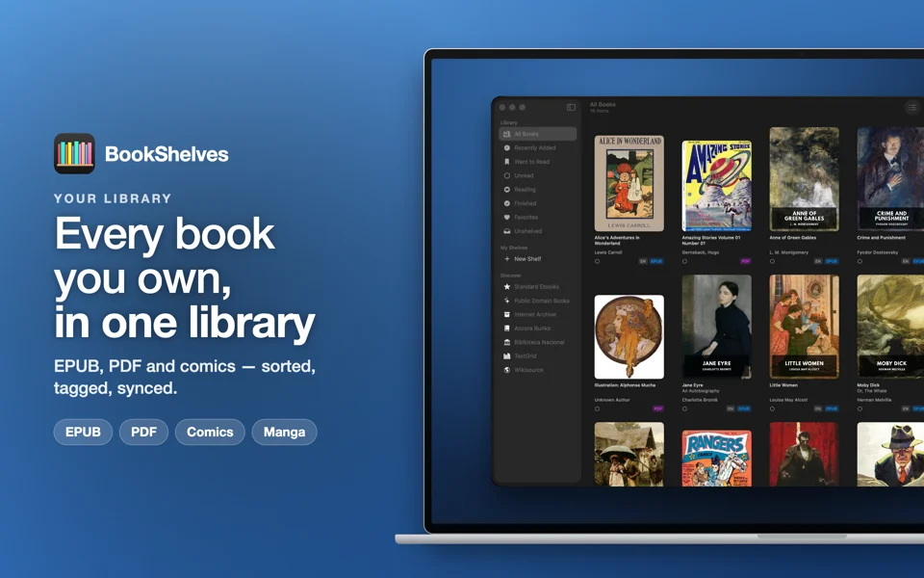The width and height of the screenshot is (924, 578).
Task: Open the Rangers Comics cover
Action: (x=716, y=459)
